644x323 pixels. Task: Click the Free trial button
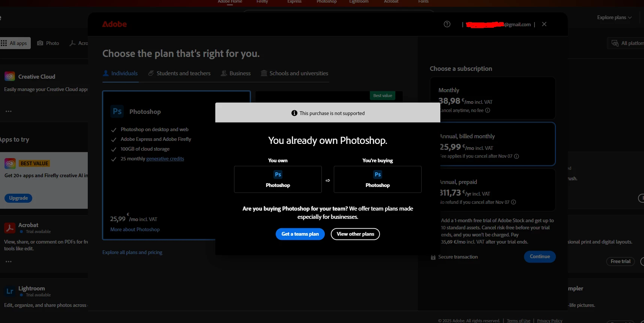(x=620, y=262)
